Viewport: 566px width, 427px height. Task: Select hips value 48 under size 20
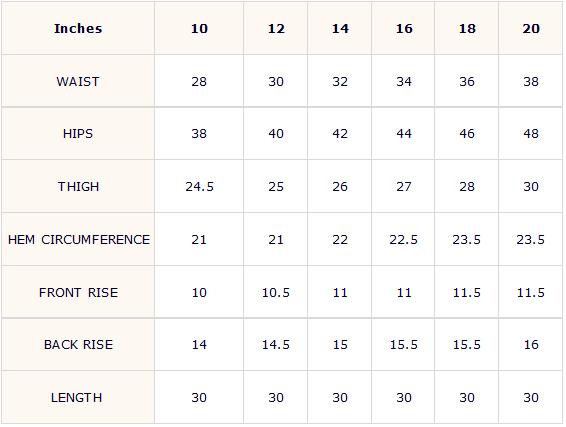531,134
